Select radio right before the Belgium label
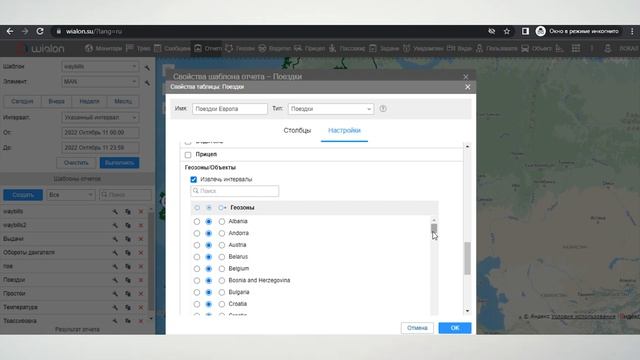Viewport: 640px width, 360px height. [x=222, y=269]
